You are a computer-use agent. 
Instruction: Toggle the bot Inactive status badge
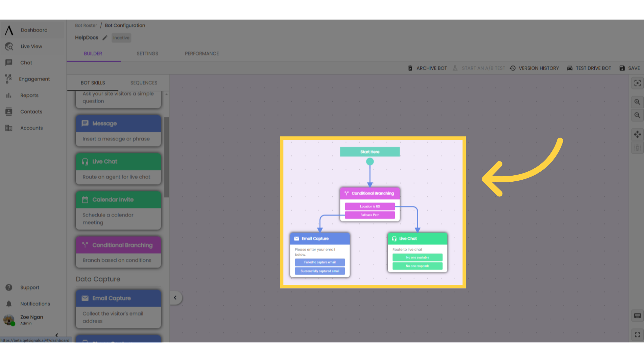121,38
